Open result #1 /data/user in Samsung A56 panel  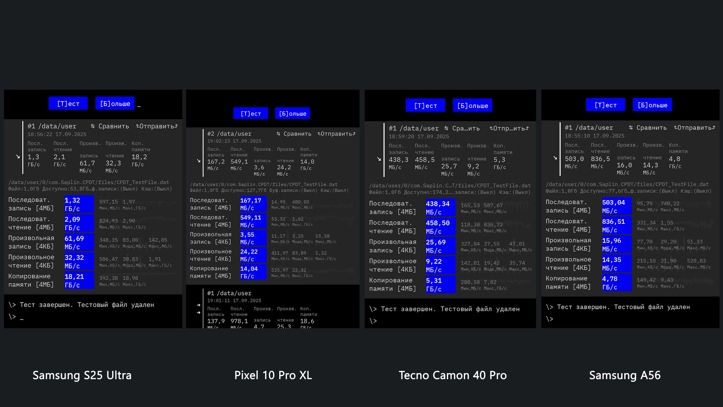pos(589,127)
